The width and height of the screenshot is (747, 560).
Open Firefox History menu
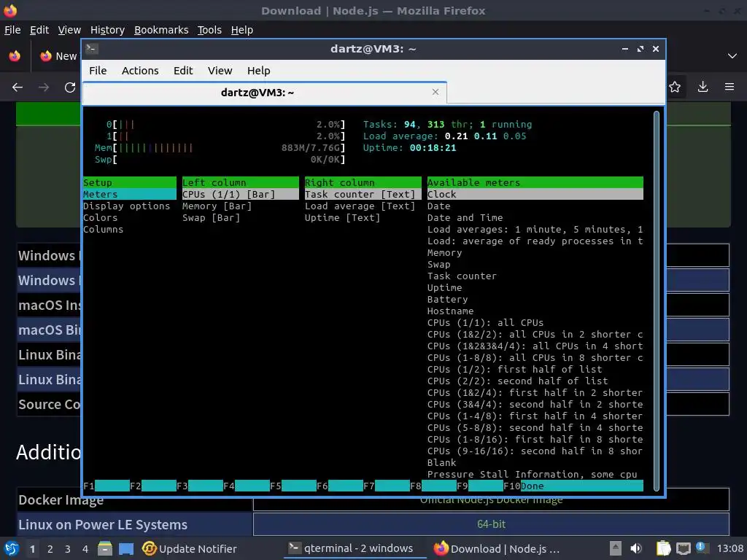tap(107, 30)
